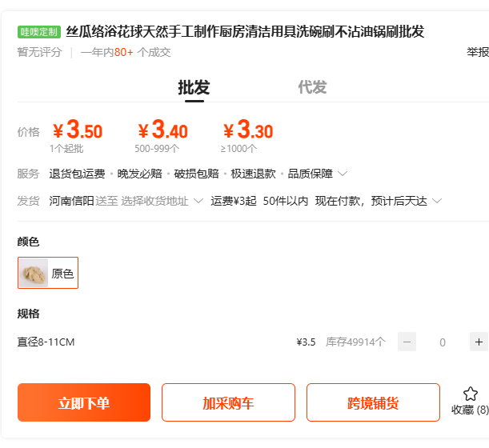Expand the service guarantees chevron
The height and width of the screenshot is (448, 489).
click(343, 174)
